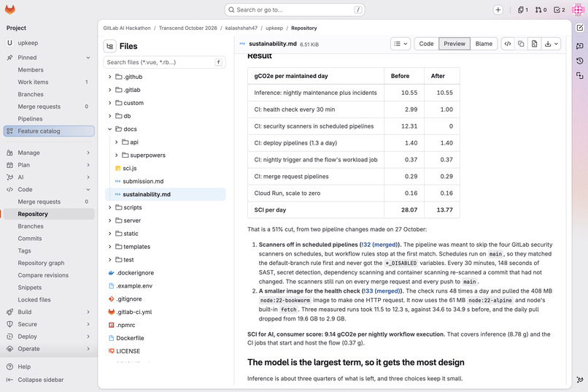Click the Help question mark icon

tap(9, 366)
